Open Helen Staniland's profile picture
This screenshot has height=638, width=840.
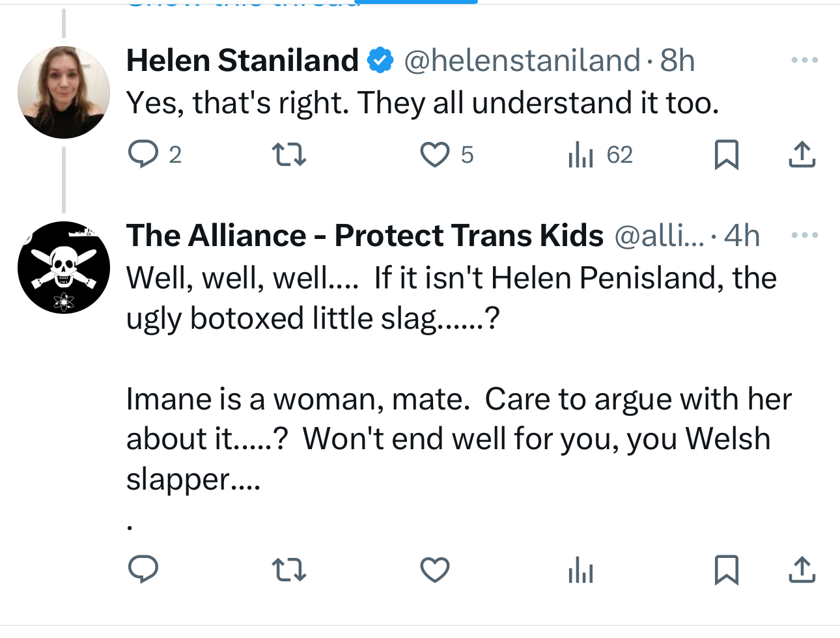click(64, 92)
